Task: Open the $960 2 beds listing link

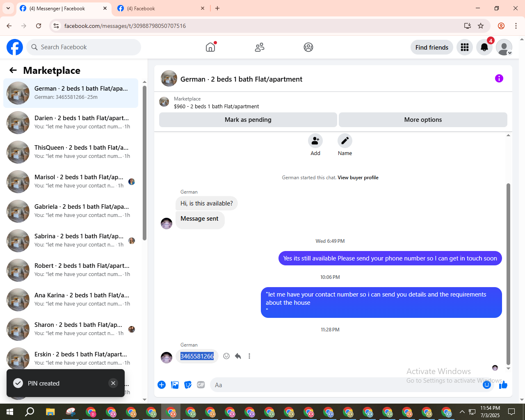Action: [216, 106]
